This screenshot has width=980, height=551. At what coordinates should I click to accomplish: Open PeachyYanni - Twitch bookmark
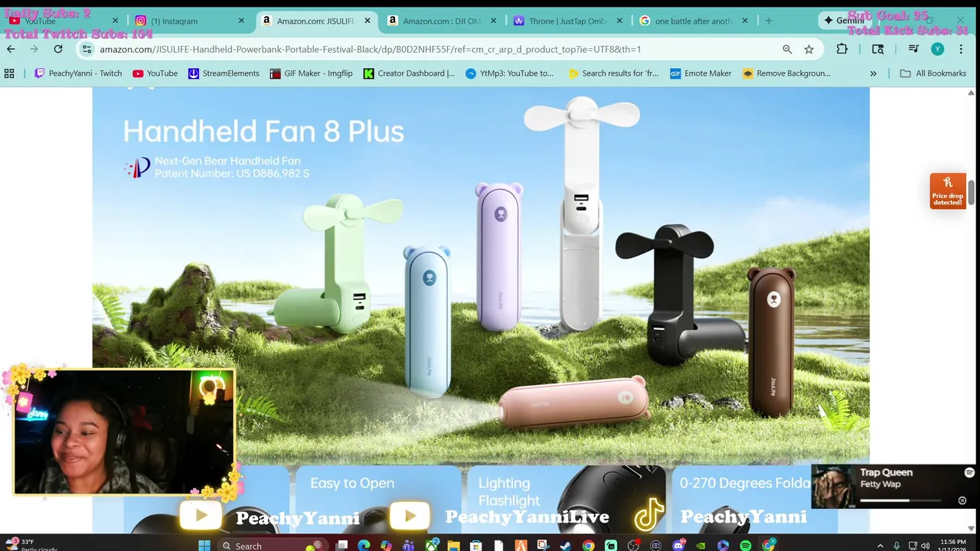[78, 73]
